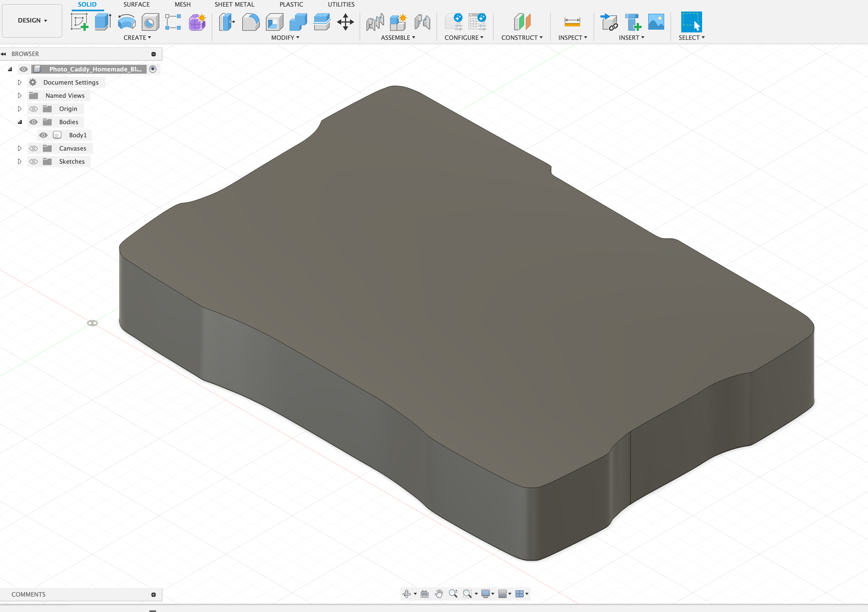Click the Insert Canvas image icon
Image resolution: width=868 pixels, height=612 pixels.
pos(656,22)
